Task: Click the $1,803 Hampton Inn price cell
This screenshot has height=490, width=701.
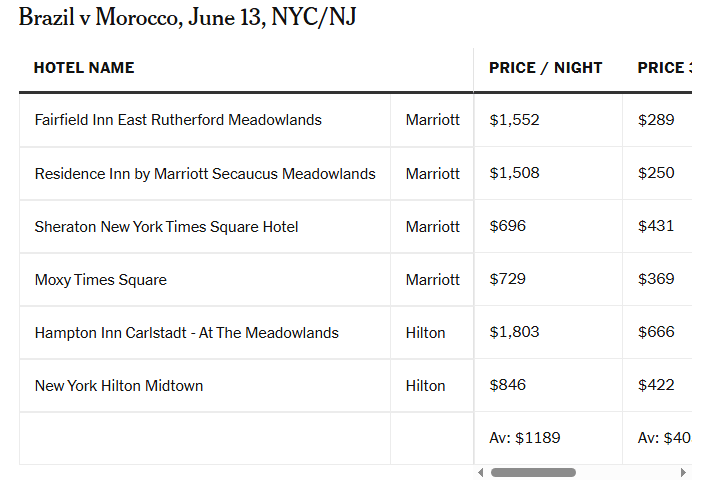Action: [514, 332]
